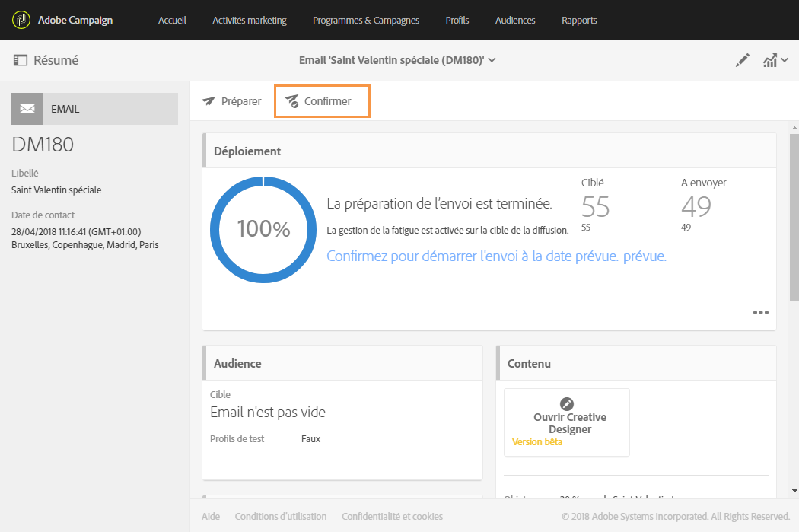The width and height of the screenshot is (799, 532).
Task: Click the Contenu block header
Action: (636, 363)
